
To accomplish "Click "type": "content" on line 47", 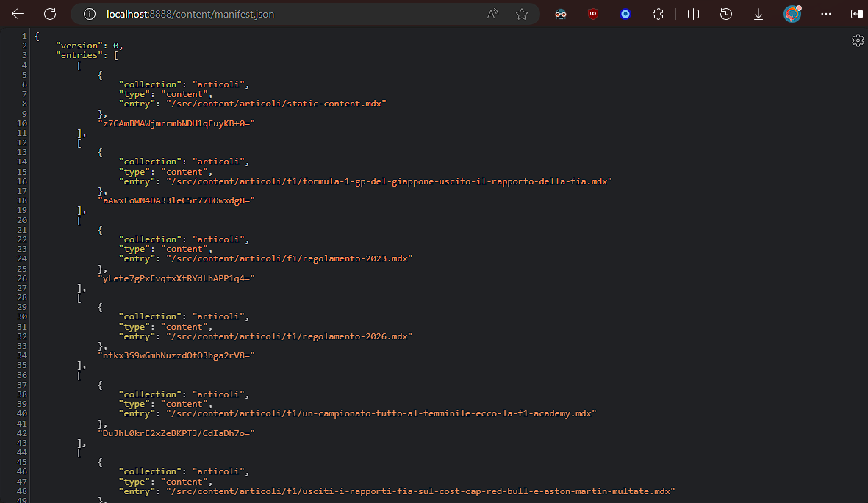I will 165,482.
